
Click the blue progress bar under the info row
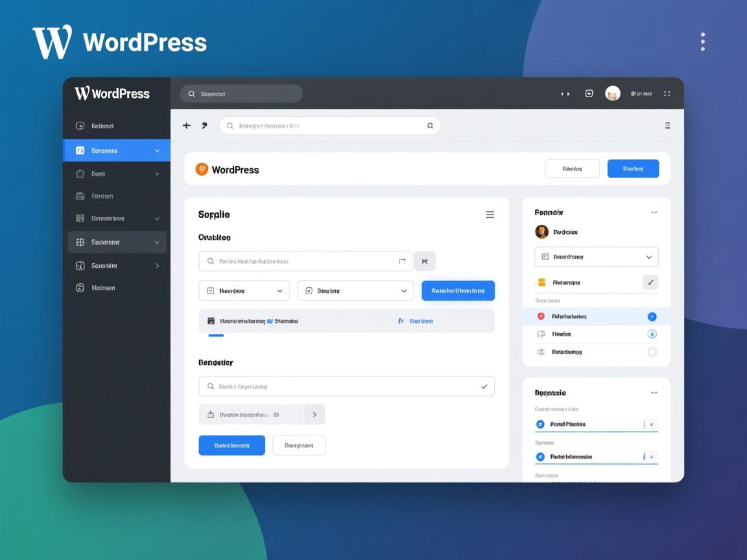point(215,335)
